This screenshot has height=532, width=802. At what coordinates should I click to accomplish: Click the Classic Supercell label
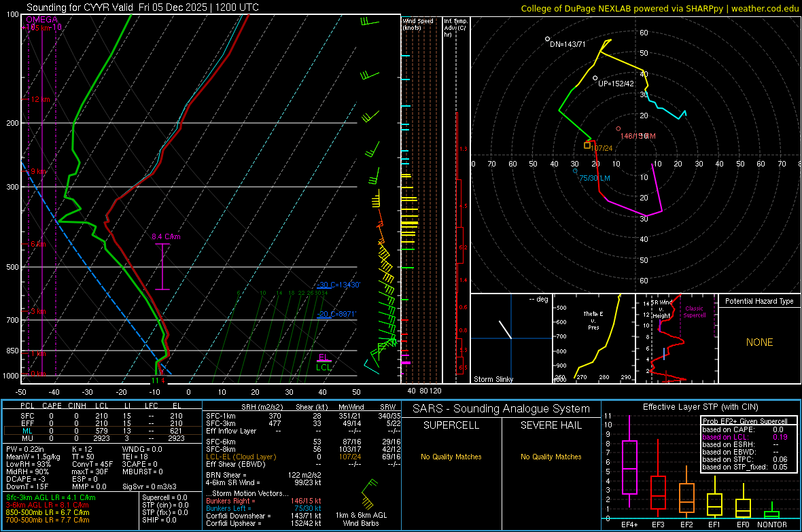[x=695, y=312]
